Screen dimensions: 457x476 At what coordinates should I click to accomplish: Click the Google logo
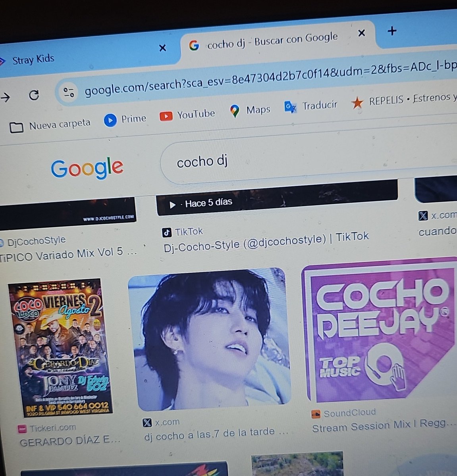tap(87, 169)
